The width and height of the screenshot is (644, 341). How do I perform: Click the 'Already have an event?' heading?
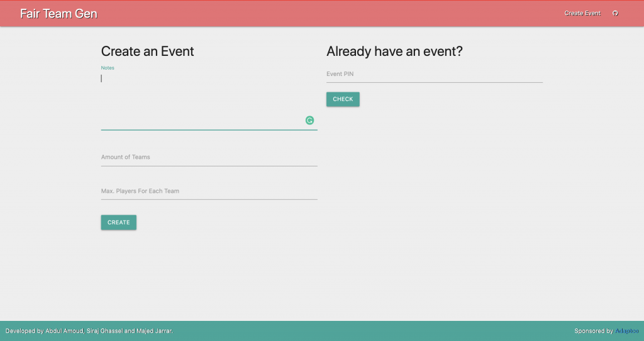(x=394, y=51)
